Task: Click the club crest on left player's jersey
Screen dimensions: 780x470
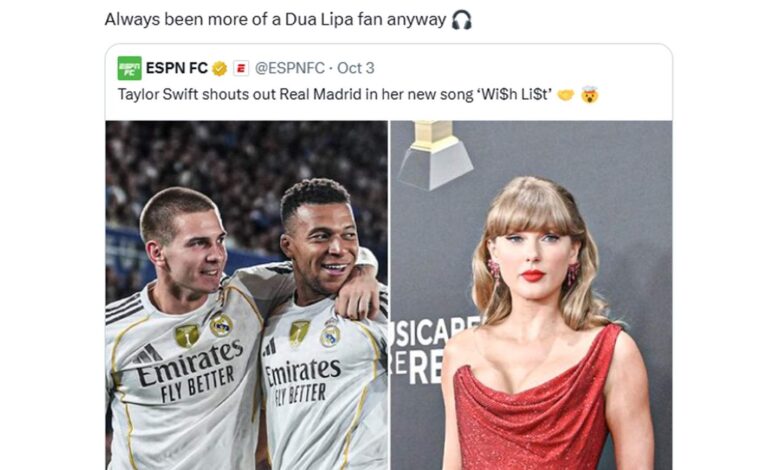Action: tap(221, 325)
